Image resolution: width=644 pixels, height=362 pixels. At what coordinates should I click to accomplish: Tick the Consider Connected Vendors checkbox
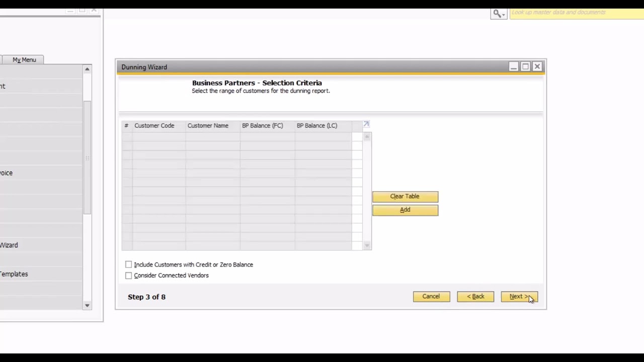[x=129, y=276]
